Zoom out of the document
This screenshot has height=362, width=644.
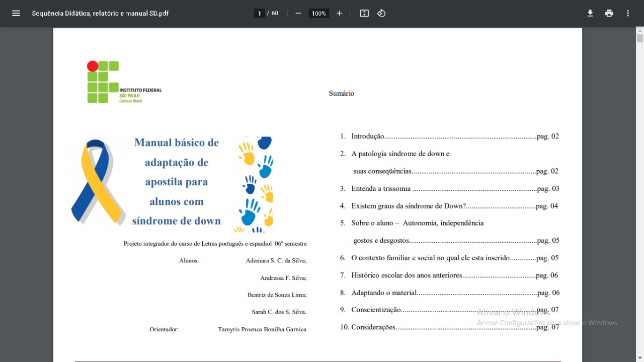(x=298, y=13)
